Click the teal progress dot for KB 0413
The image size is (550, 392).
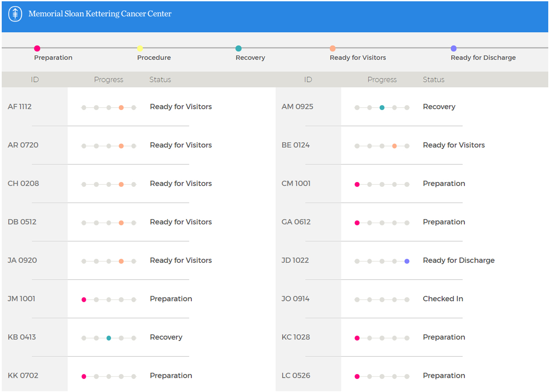(109, 338)
